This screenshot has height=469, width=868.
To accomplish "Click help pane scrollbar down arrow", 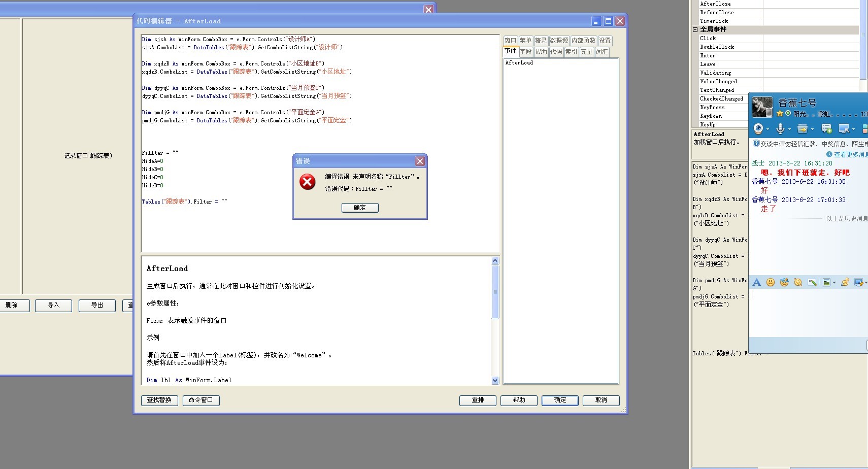I will click(495, 380).
